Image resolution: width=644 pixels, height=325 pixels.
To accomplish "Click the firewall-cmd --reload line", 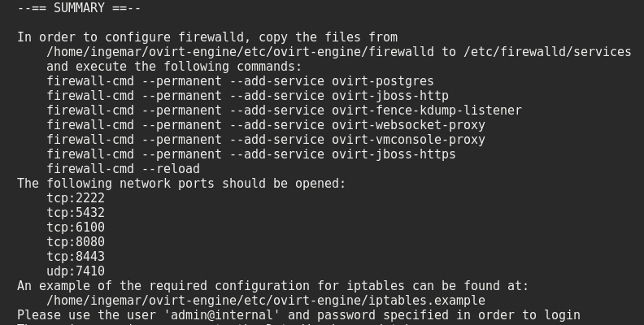I will (x=123, y=169).
